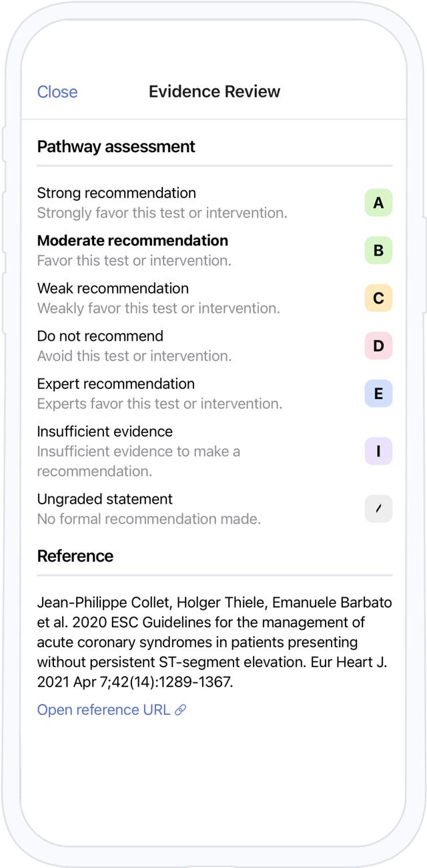Click the link icon beside reference URL

180,710
